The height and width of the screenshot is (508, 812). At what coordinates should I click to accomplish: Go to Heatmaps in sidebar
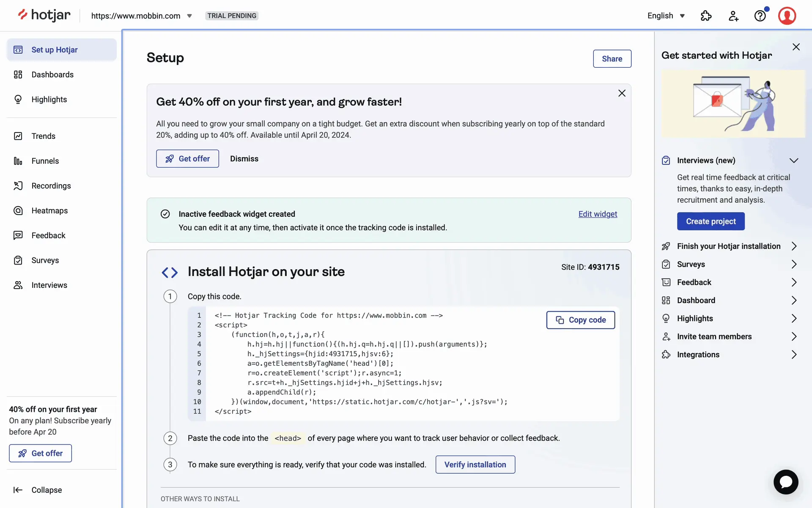[x=49, y=211]
